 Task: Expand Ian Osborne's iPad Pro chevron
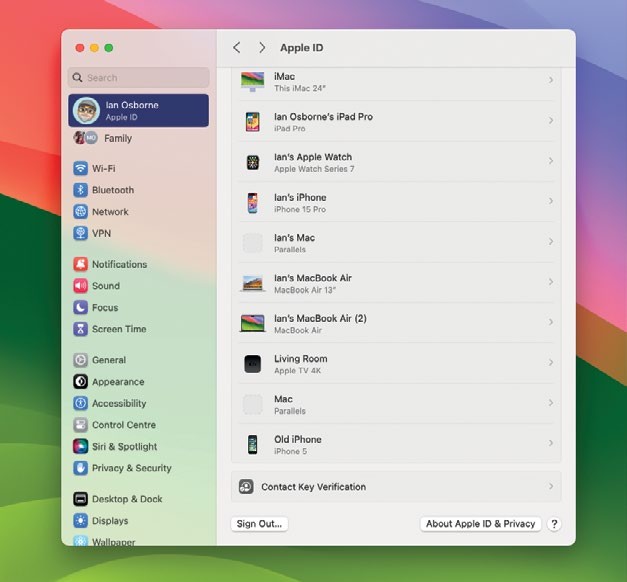[x=551, y=120]
